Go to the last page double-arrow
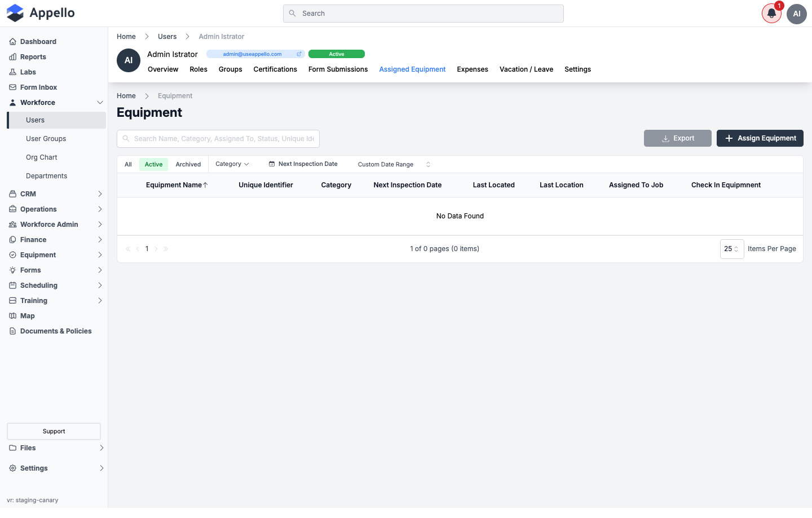Screen dimensions: 812x518 tap(166, 249)
